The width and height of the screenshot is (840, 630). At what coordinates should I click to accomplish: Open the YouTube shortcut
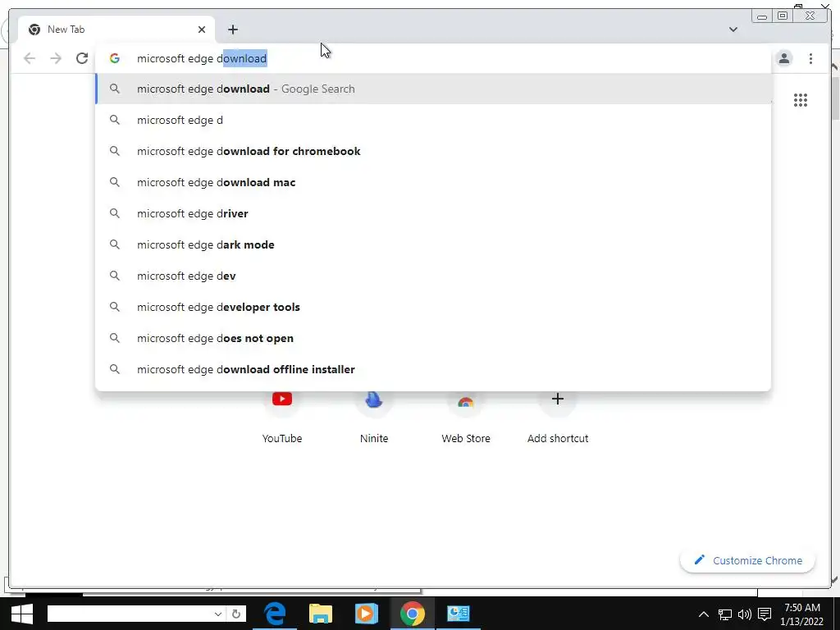[282, 417]
